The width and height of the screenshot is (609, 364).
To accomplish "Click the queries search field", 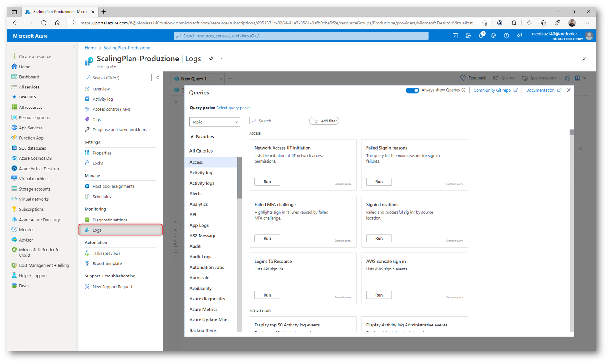I will pos(277,121).
